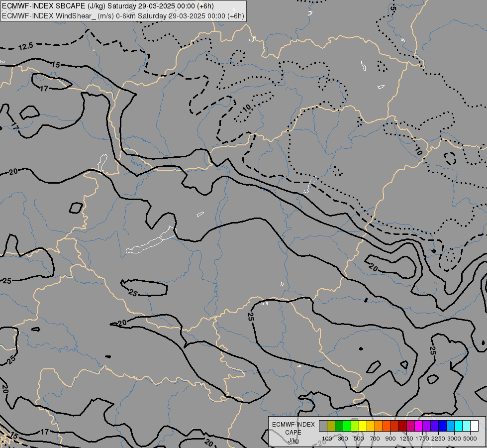
Task: Click the dark green legend swatch
Action: click(x=339, y=426)
